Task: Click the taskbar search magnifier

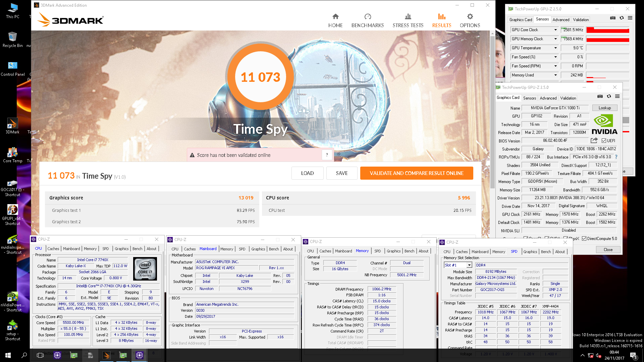Action: tap(24, 355)
